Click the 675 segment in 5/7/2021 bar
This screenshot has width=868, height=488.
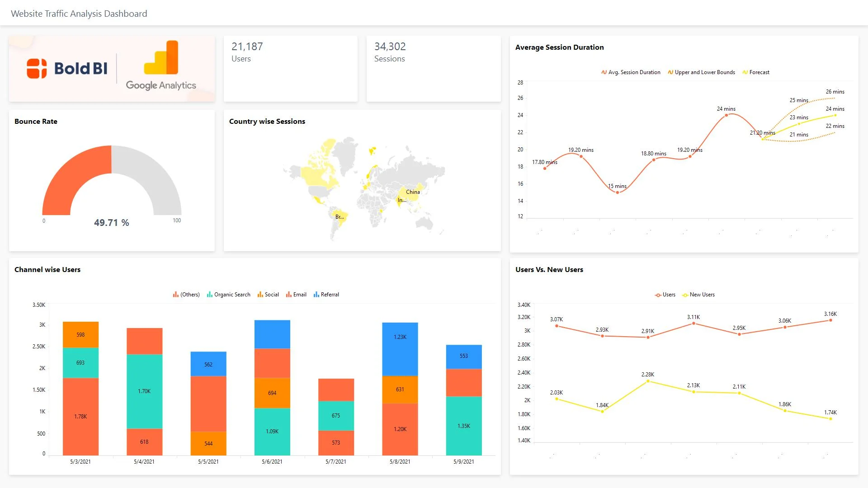[336, 416]
